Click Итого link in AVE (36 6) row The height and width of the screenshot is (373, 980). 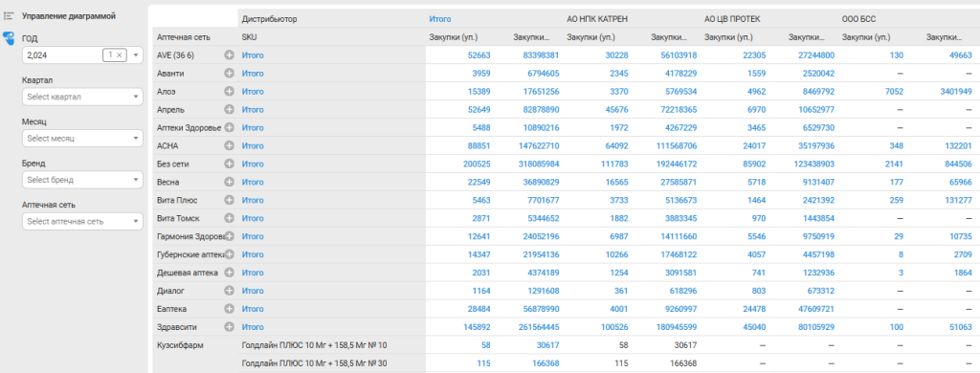(x=253, y=55)
